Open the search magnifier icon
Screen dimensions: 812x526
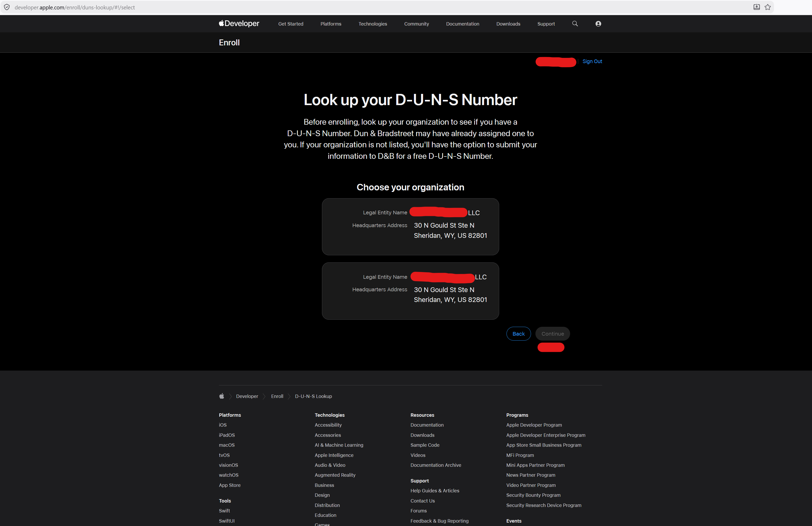click(575, 23)
